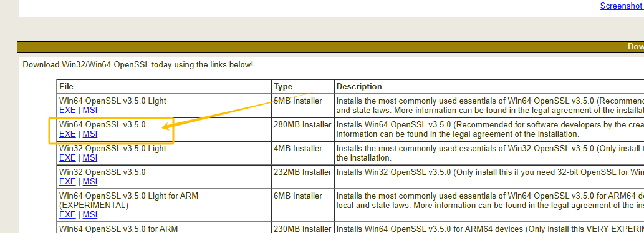This screenshot has width=644, height=233.
Task: Download EXE for Win64 OpenSSL v3.5.0 280MB
Action: [x=67, y=134]
